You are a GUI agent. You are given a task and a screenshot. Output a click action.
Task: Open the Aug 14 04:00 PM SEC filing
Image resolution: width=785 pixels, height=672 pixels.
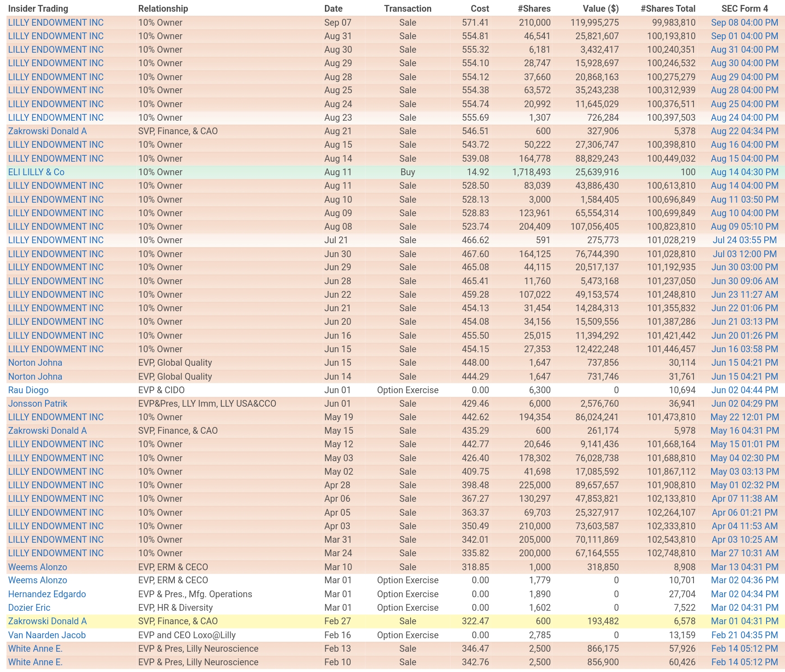[744, 186]
